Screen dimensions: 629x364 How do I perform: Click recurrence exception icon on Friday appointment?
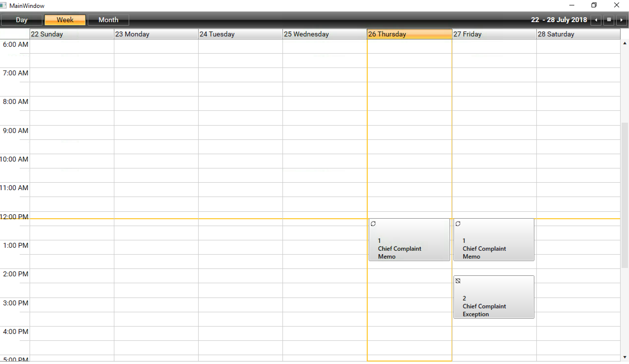tap(457, 281)
